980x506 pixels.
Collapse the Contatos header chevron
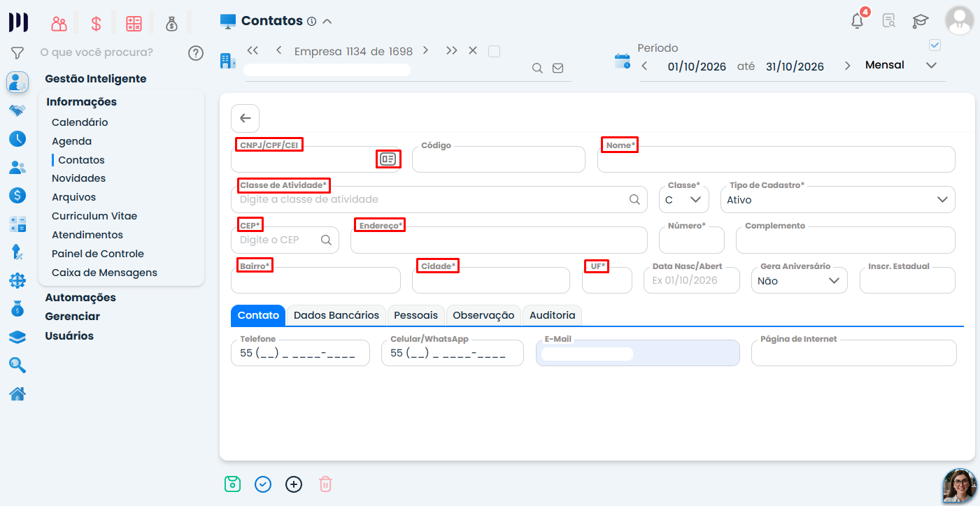(x=327, y=22)
